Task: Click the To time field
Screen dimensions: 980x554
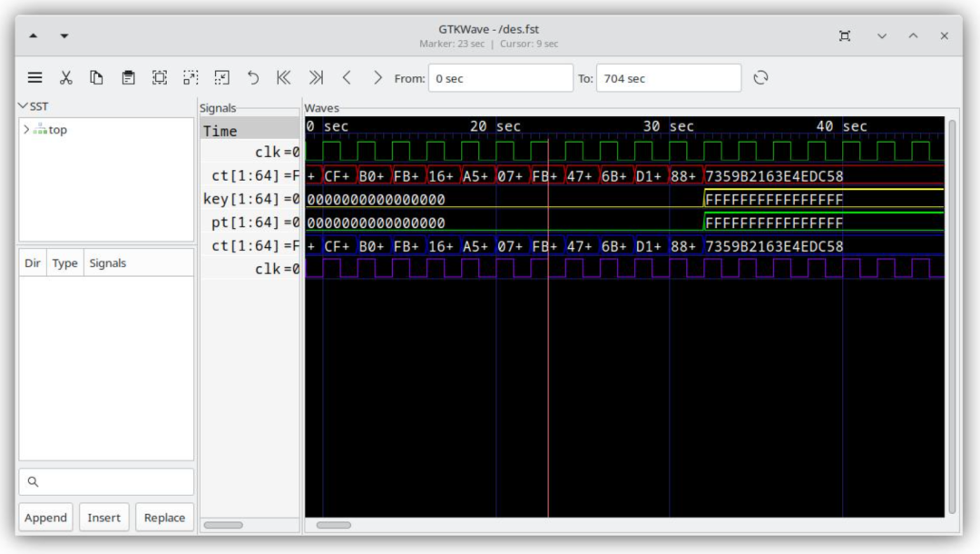Action: 669,78
